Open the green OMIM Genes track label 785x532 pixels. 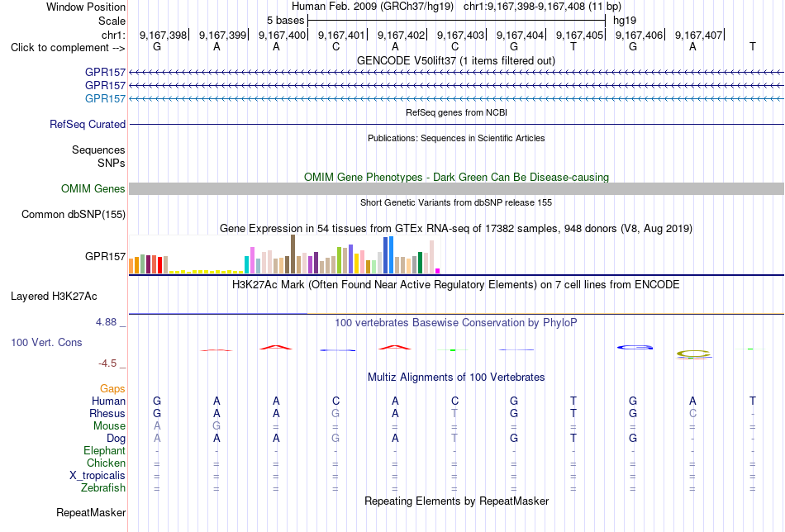click(93, 188)
